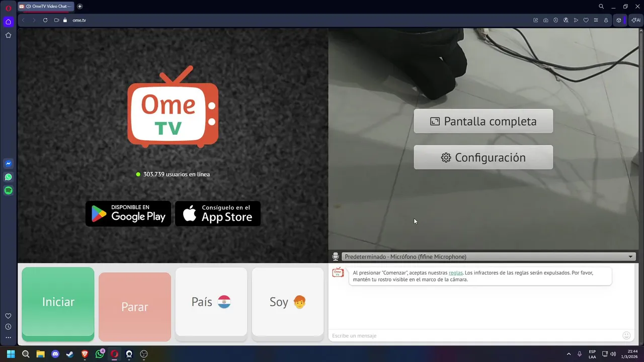Click the 303.739 usuarios en línea text
The width and height of the screenshot is (644, 362).
(177, 174)
